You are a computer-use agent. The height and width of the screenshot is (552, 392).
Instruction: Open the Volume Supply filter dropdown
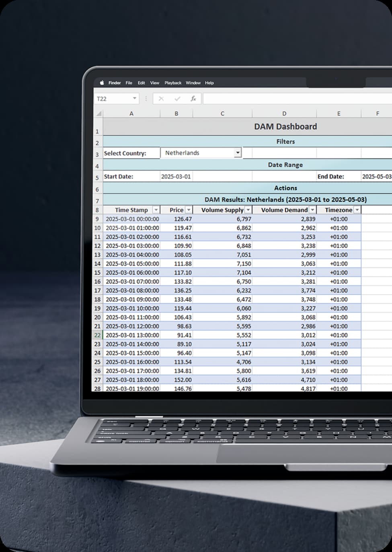(248, 210)
